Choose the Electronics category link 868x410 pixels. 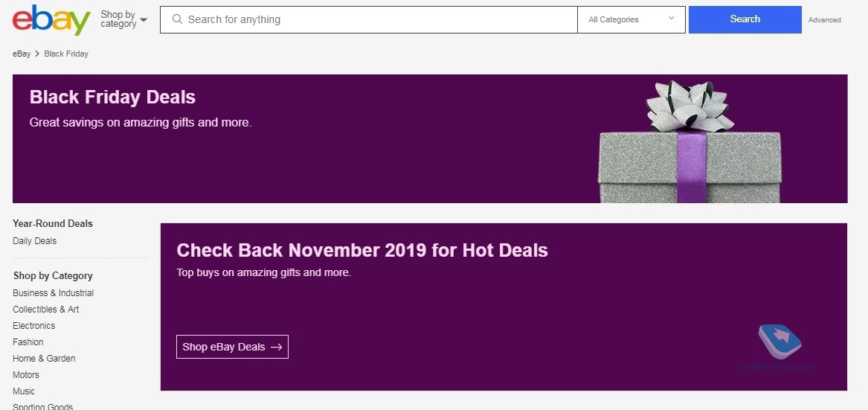point(33,326)
